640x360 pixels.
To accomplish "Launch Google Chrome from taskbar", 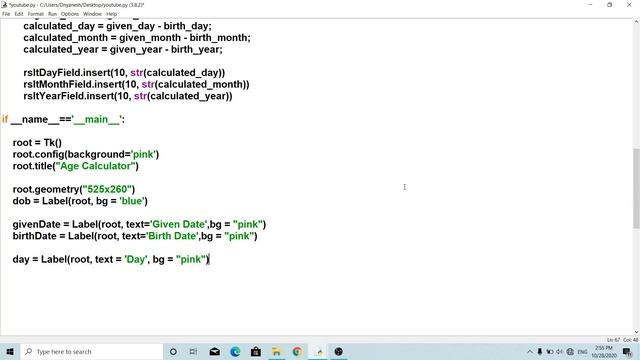I will coord(297,351).
